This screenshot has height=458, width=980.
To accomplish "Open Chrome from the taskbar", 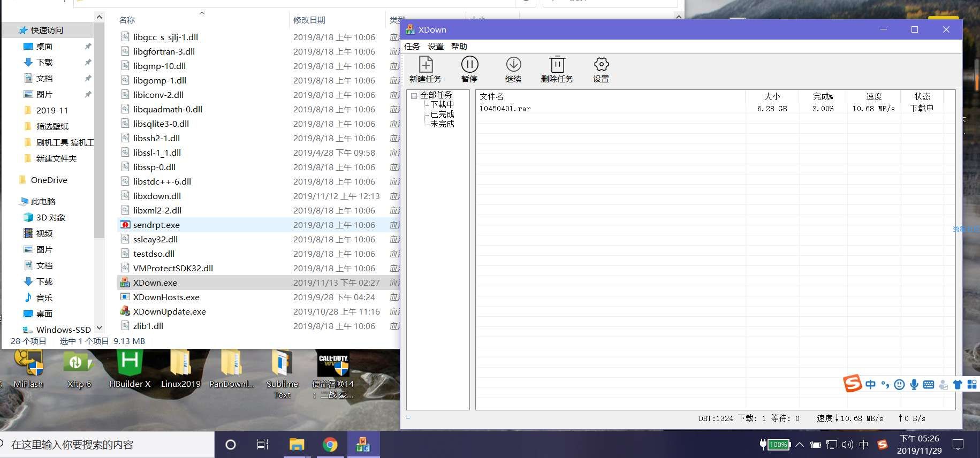I will 330,445.
